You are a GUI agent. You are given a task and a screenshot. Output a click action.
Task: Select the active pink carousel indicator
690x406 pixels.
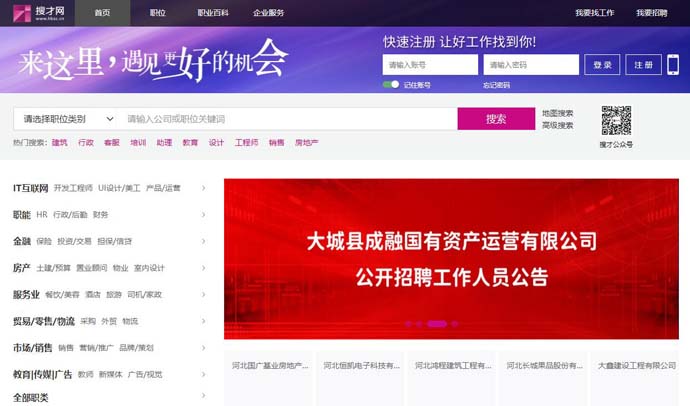tap(437, 324)
